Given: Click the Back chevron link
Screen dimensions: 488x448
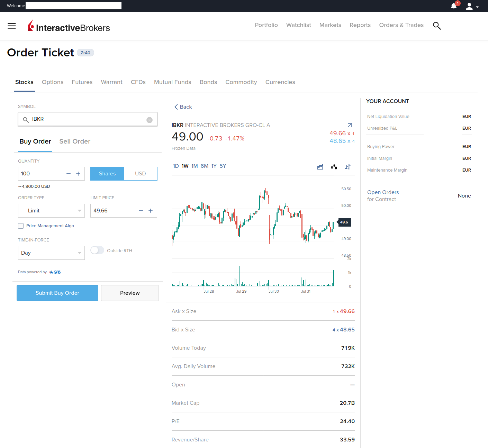Looking at the screenshot, I should (183, 107).
